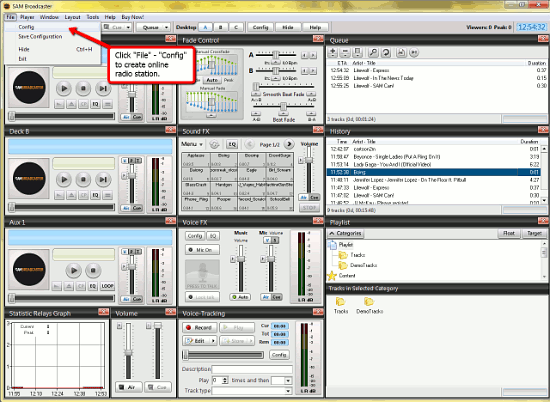Toggle Auto under Music volume
Screen dimensions: 550x402
pos(240,297)
